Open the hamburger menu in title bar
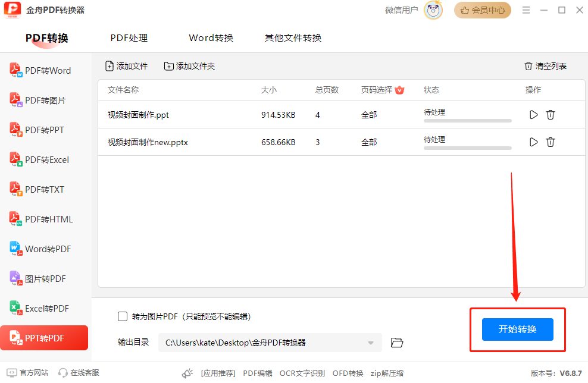 pos(526,10)
